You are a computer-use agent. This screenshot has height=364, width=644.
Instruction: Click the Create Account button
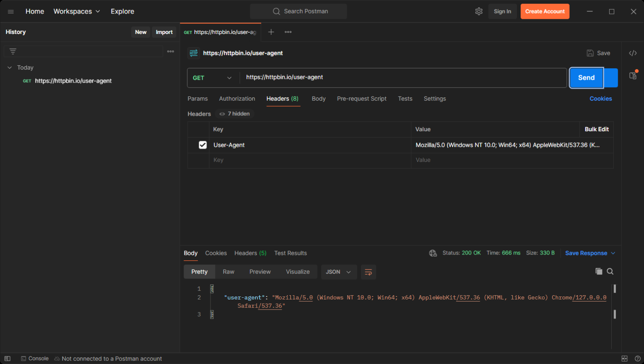click(x=545, y=11)
